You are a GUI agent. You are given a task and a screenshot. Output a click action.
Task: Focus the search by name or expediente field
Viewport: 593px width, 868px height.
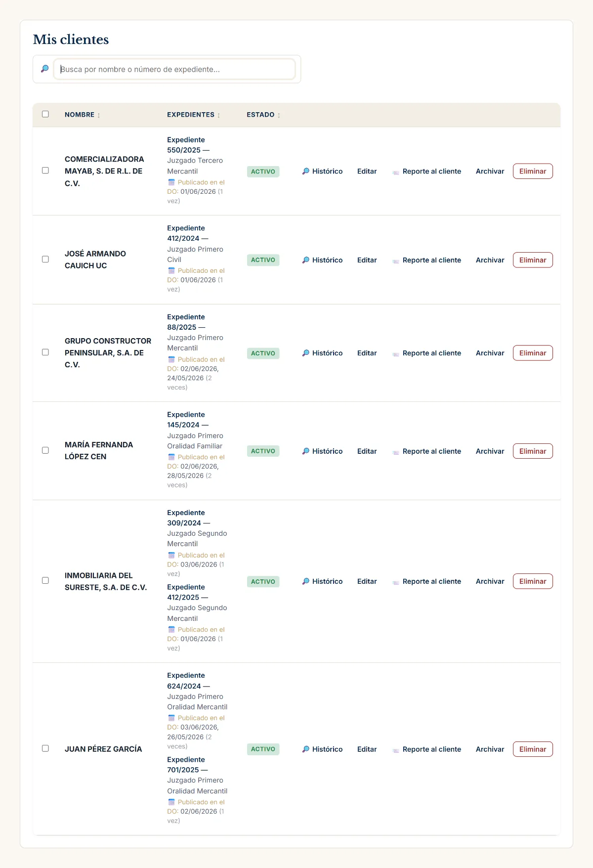point(174,69)
